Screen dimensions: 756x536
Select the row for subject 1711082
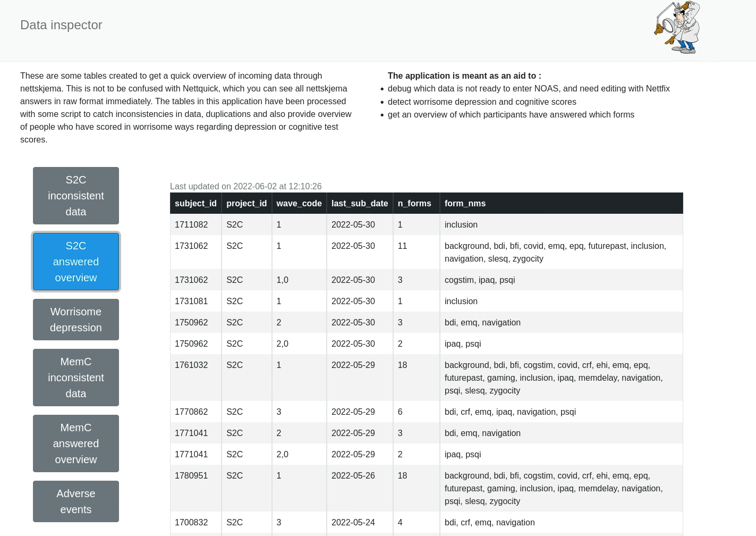coord(191,225)
